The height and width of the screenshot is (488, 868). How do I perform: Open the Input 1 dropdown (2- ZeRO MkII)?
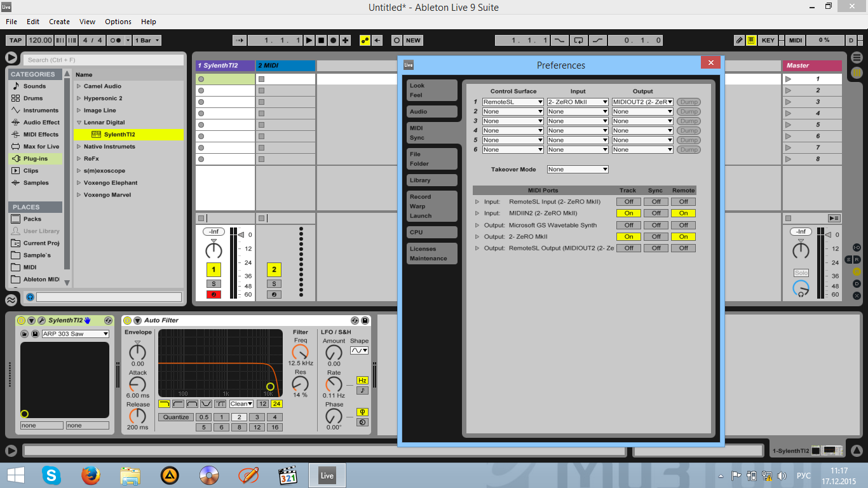[578, 102]
